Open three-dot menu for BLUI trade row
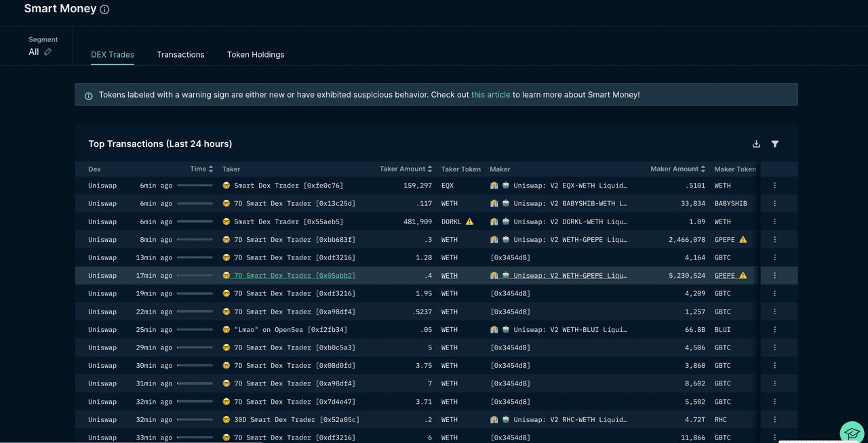Viewport: 868px width, 443px height. point(775,330)
